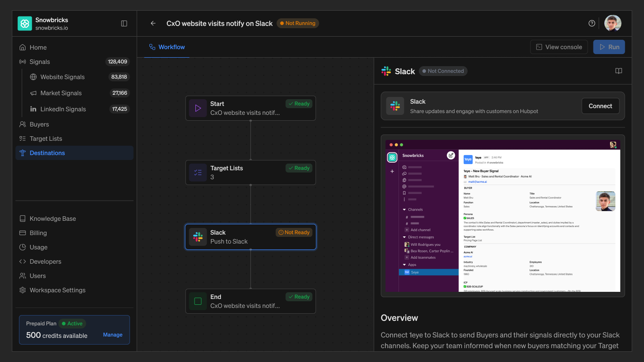Click the Workspace Settings gear icon

(x=22, y=290)
